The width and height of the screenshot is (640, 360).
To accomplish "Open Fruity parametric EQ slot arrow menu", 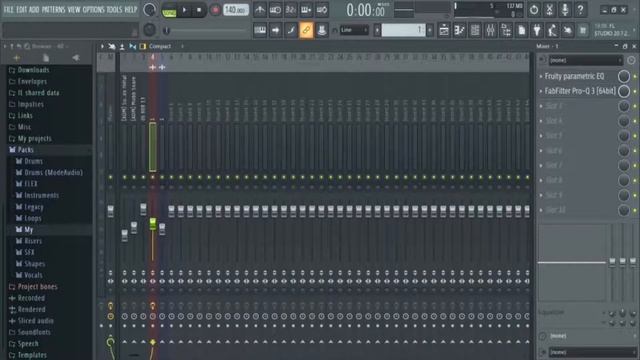I will click(x=541, y=76).
